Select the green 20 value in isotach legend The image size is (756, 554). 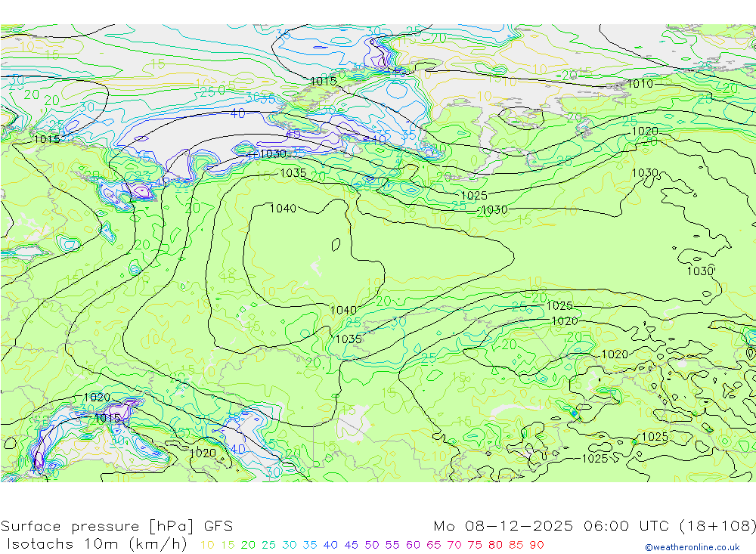[248, 546]
